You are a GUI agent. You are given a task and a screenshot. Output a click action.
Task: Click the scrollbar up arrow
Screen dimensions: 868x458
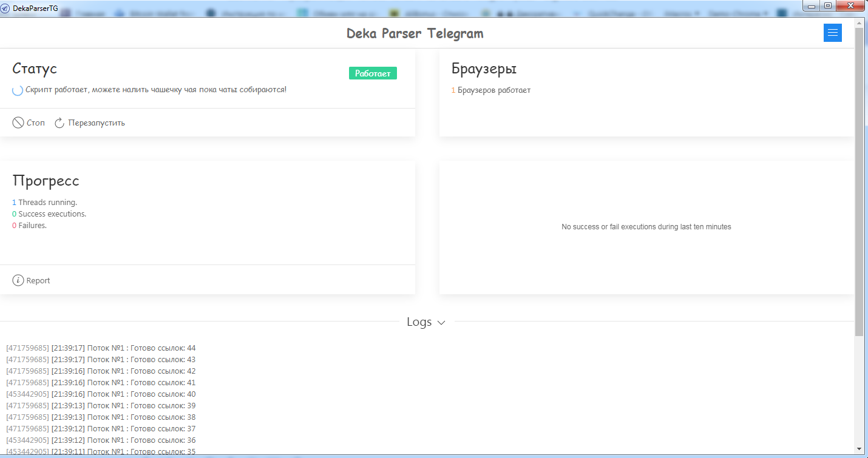858,22
